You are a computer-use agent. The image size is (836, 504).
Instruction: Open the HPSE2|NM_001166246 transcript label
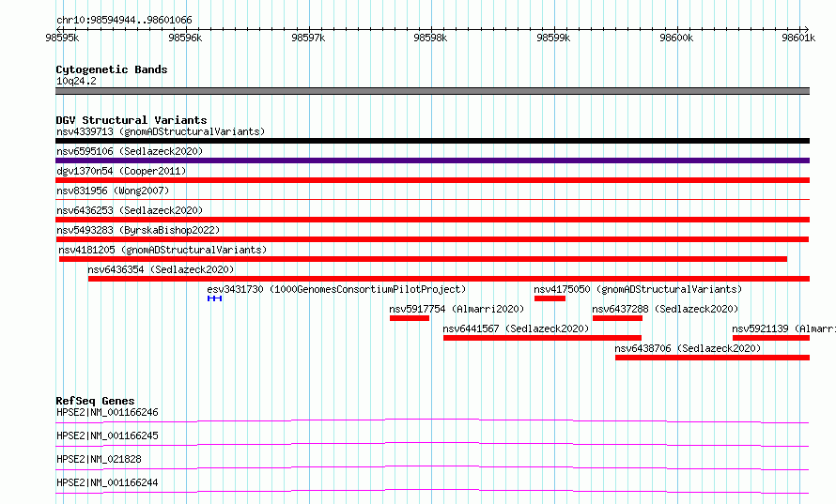(x=107, y=412)
